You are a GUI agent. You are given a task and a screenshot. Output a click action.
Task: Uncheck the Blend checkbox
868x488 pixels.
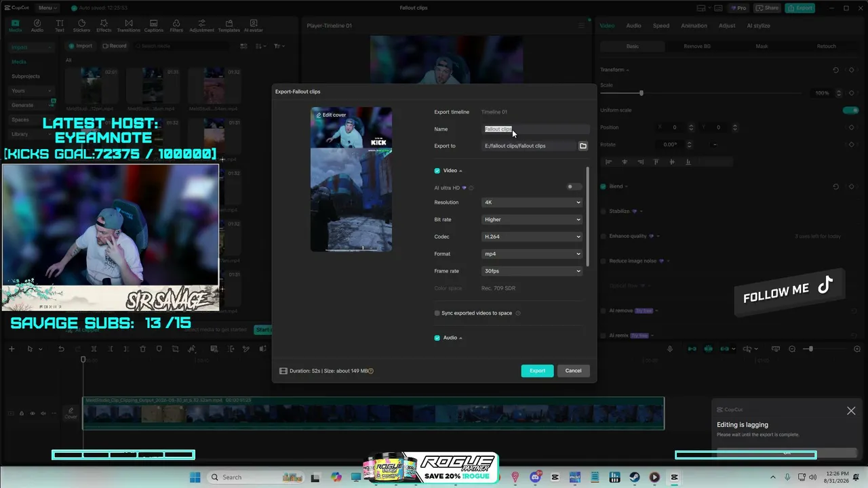(x=603, y=186)
